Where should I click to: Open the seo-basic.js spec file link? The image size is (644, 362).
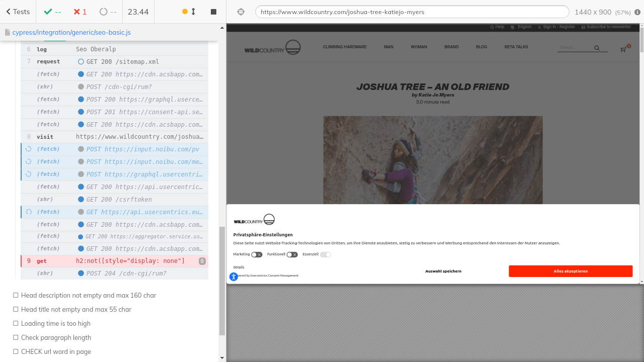(71, 32)
